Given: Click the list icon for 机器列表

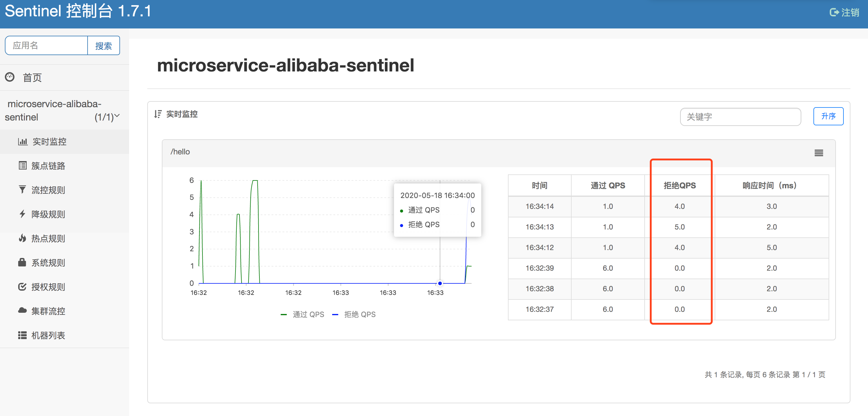Looking at the screenshot, I should click(22, 335).
